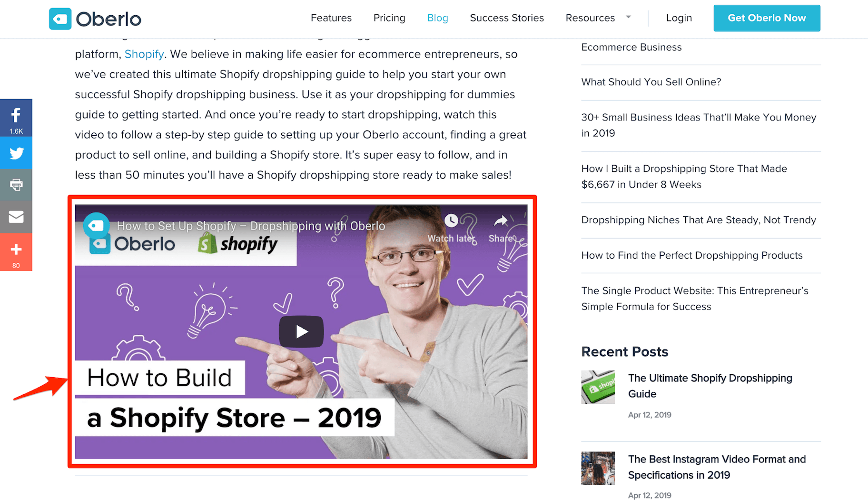The height and width of the screenshot is (500, 868).
Task: Click Watch later clock icon on video
Action: [x=451, y=221]
